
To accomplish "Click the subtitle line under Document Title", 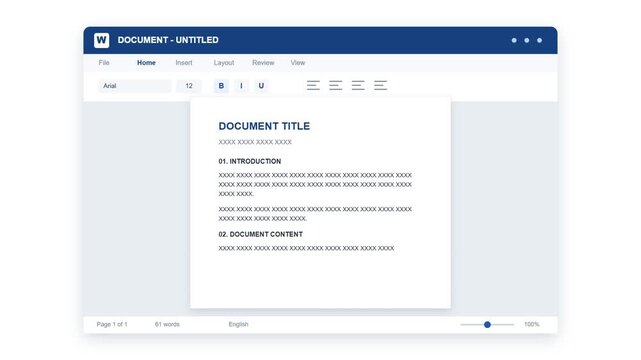I will coord(255,142).
